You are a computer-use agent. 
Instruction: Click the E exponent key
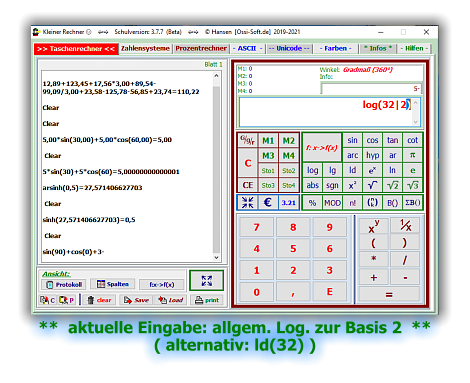pyautogui.click(x=329, y=292)
